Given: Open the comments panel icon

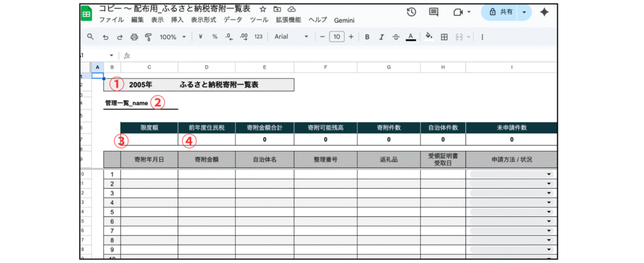Looking at the screenshot, I should coord(433,12).
